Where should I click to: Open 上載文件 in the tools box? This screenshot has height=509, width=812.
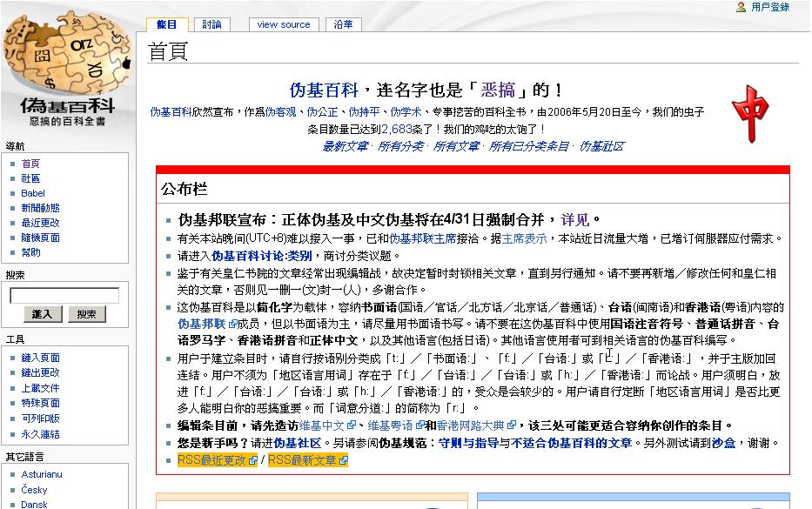coord(40,388)
